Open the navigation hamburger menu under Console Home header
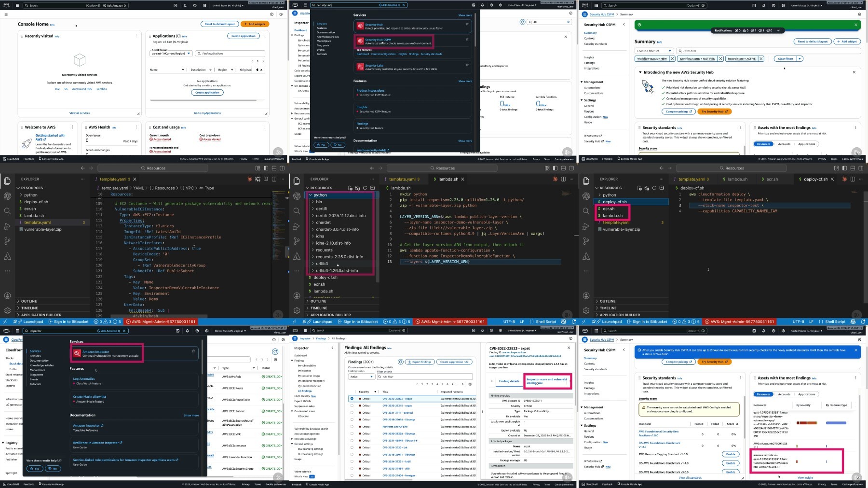 click(6, 14)
